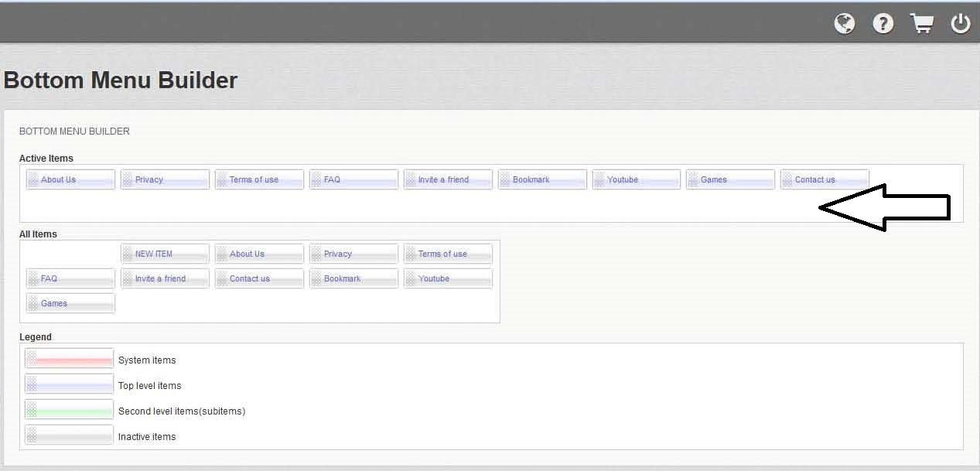Pick Youtube from All Items
Viewport: 980px width, 471px height.
(x=448, y=278)
